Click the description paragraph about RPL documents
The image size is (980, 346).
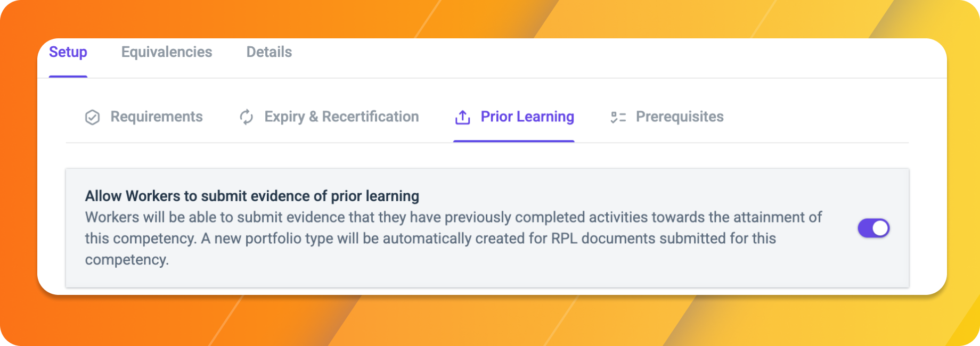coord(453,238)
